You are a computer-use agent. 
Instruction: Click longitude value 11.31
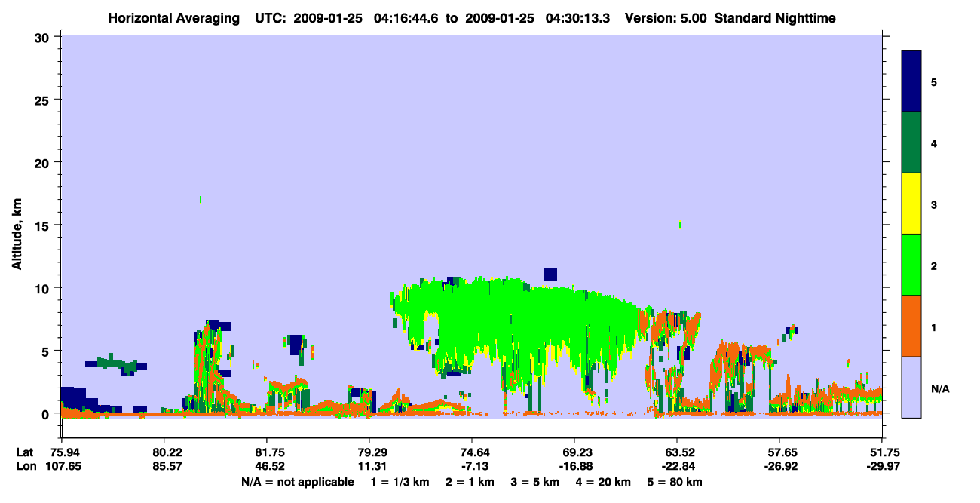pos(369,466)
